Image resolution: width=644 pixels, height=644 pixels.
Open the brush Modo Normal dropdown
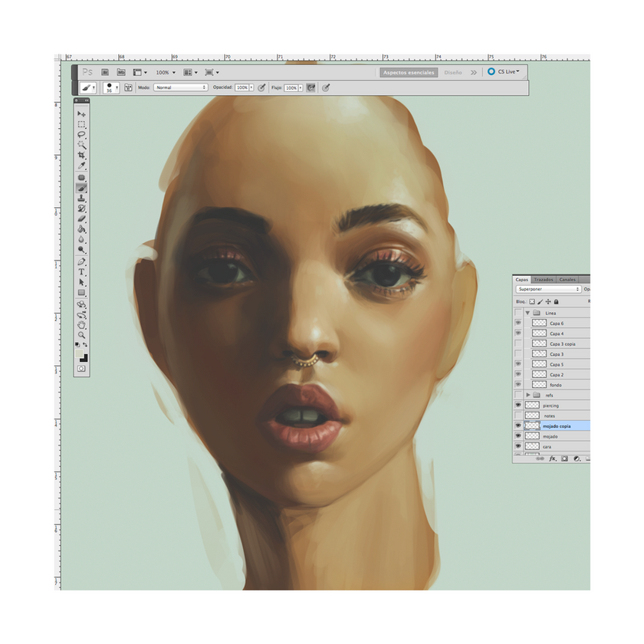[180, 88]
